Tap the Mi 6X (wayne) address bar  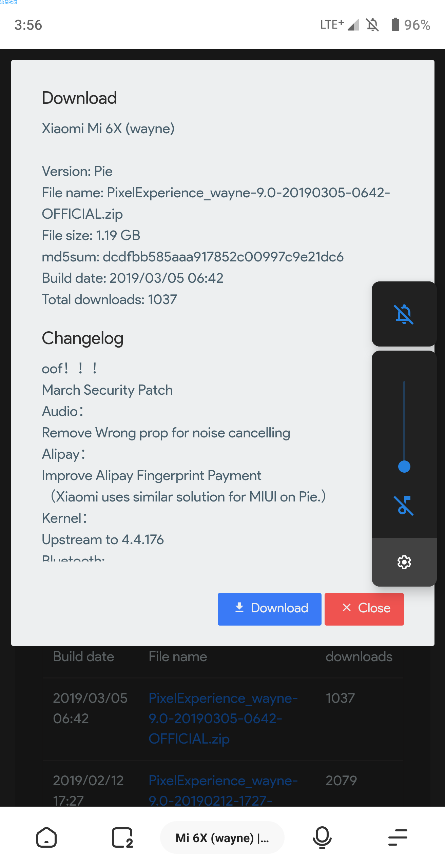[x=222, y=837]
